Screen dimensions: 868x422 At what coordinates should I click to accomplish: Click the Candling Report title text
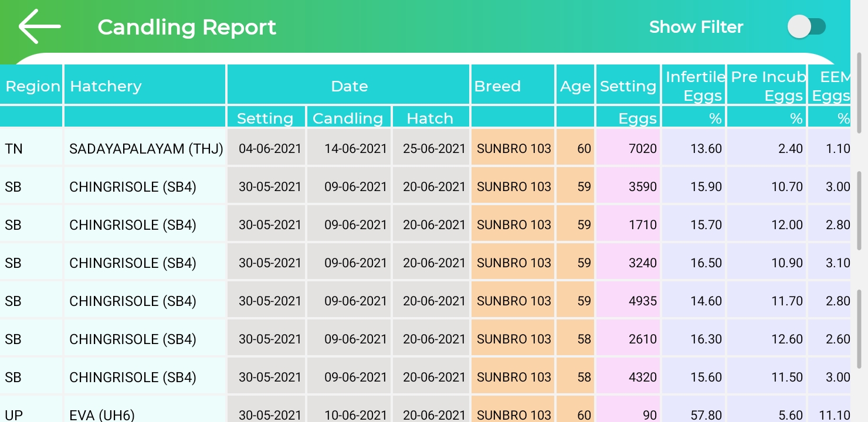coord(187,27)
